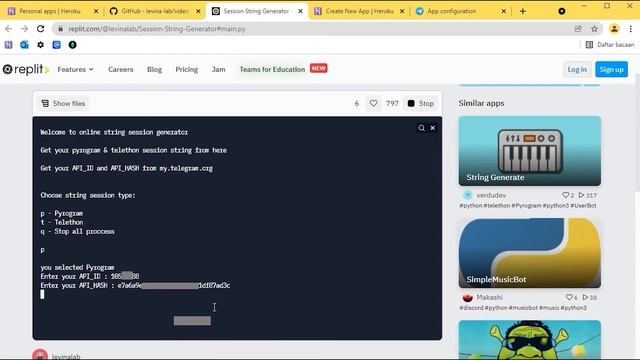This screenshot has height=360, width=640.
Task: Stop the running repl
Action: tap(420, 104)
